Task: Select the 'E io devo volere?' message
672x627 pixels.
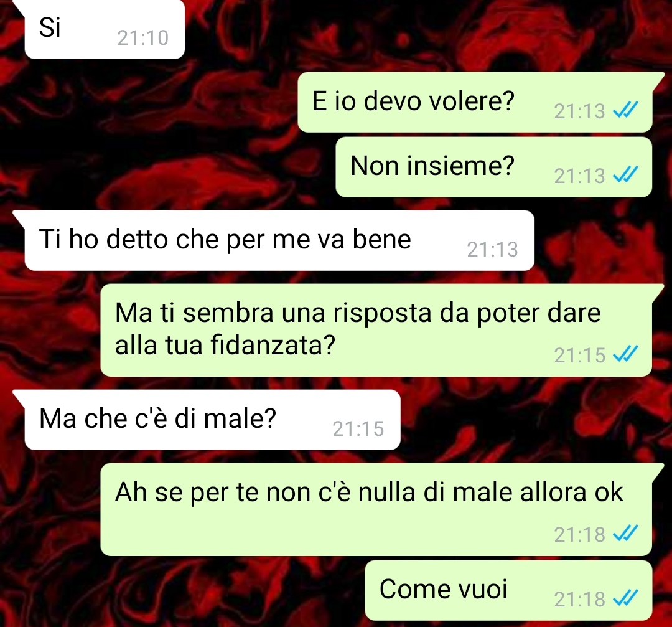Action: click(475, 102)
